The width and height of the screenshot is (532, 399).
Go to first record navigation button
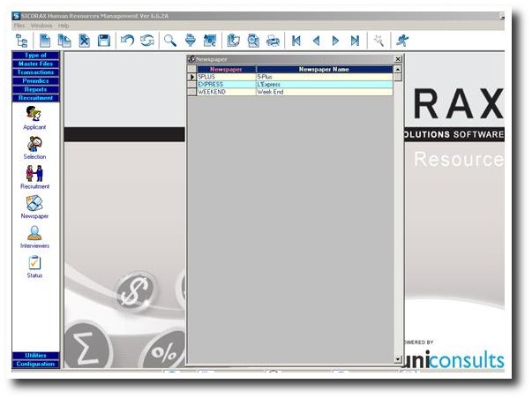[x=296, y=41]
